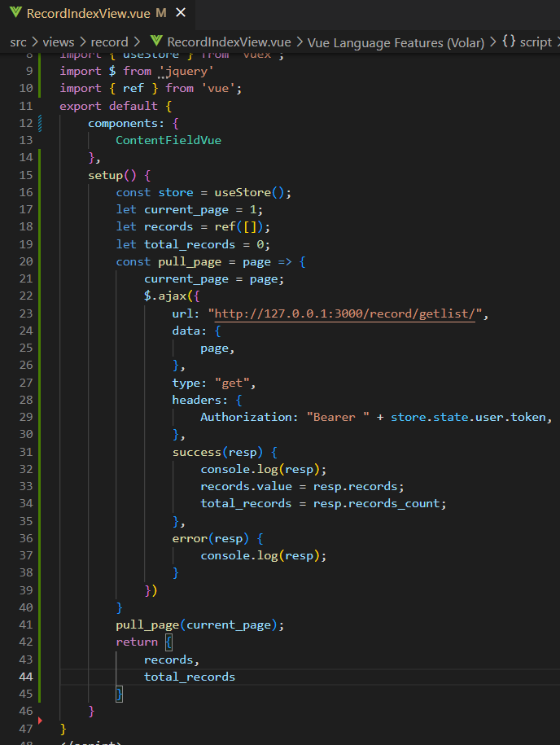Click line number 9 in gutter
560x745 pixels.
(29, 72)
